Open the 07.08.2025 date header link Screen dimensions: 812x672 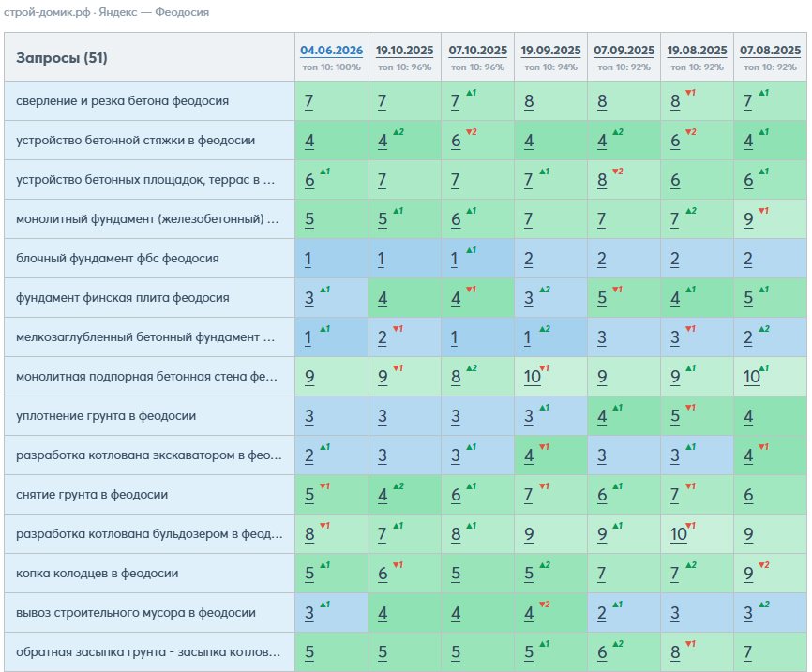tap(770, 51)
